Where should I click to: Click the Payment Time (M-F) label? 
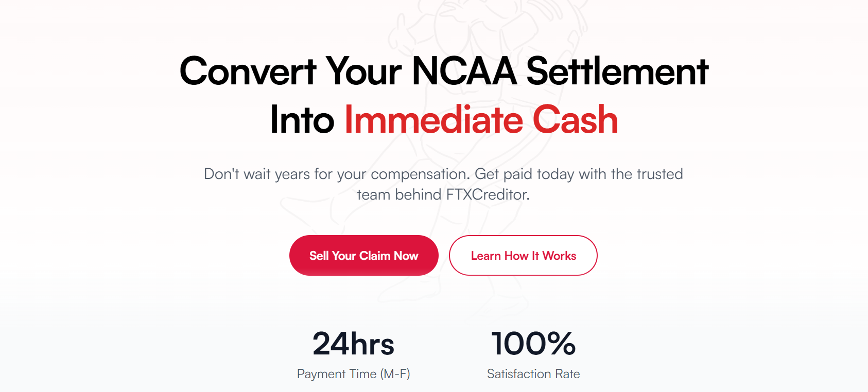point(353,374)
